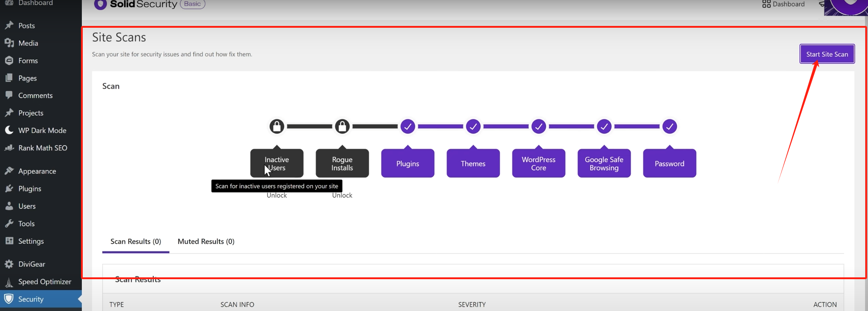Select the Rogue Installs scan box
The height and width of the screenshot is (311, 868).
coord(342,163)
